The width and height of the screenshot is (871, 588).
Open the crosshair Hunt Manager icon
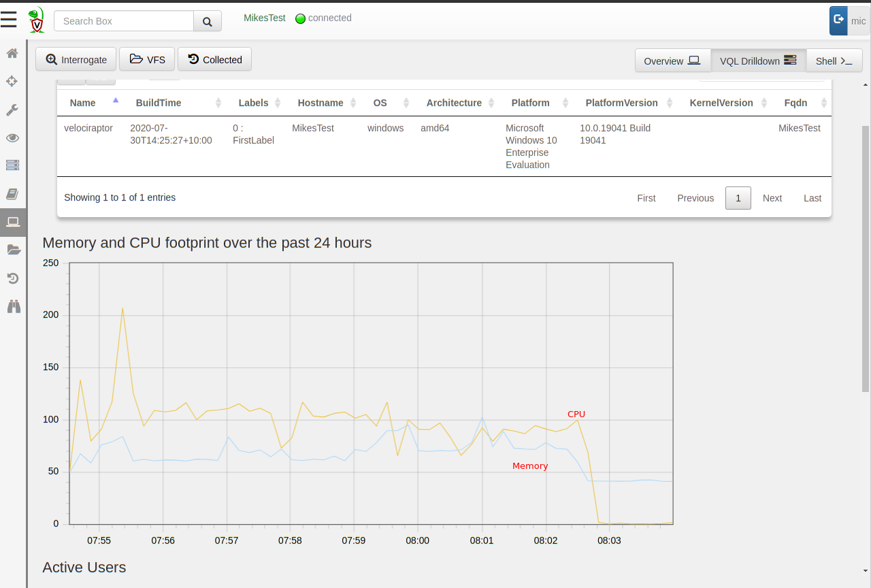click(x=12, y=82)
